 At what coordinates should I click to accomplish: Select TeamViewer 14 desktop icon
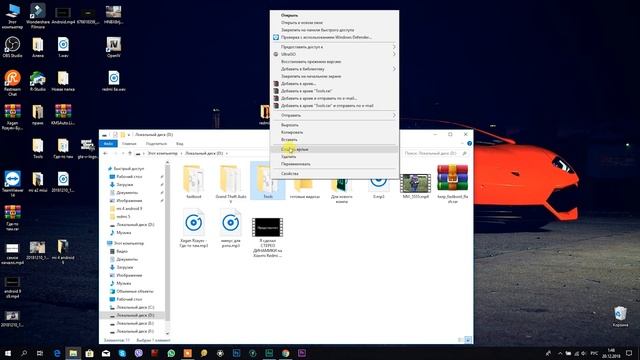click(x=12, y=184)
